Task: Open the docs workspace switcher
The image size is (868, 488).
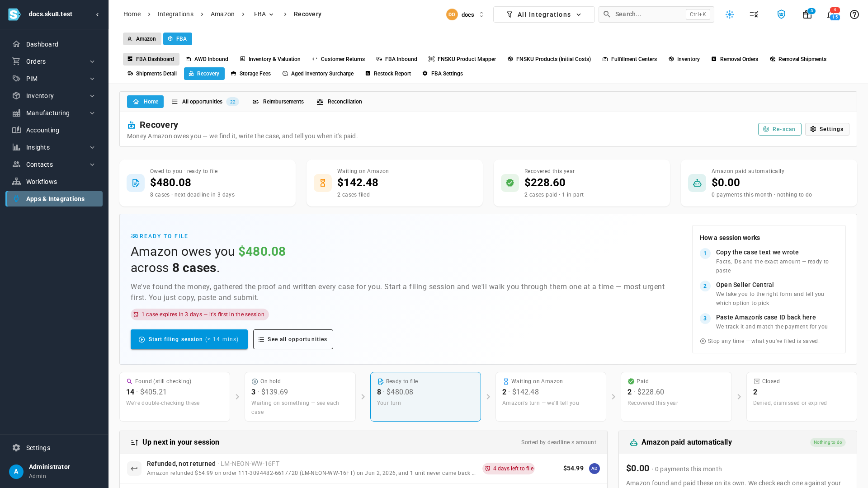Action: [466, 14]
